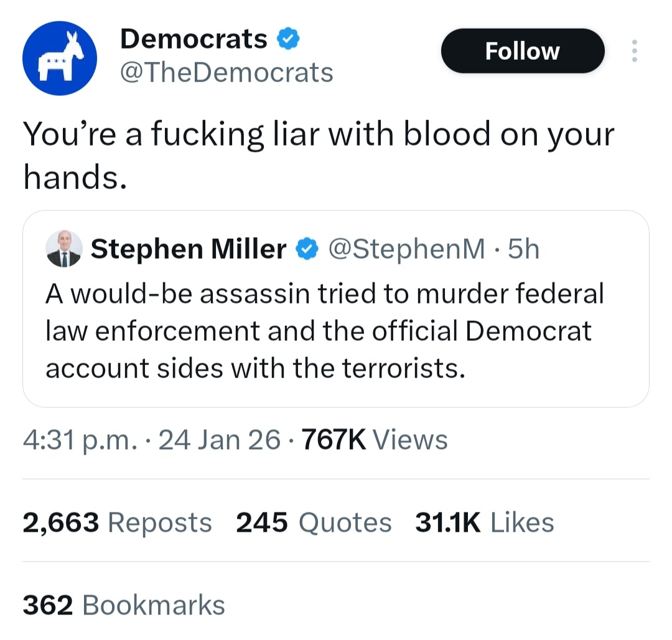Show the 31.1K Likes list

(x=484, y=522)
